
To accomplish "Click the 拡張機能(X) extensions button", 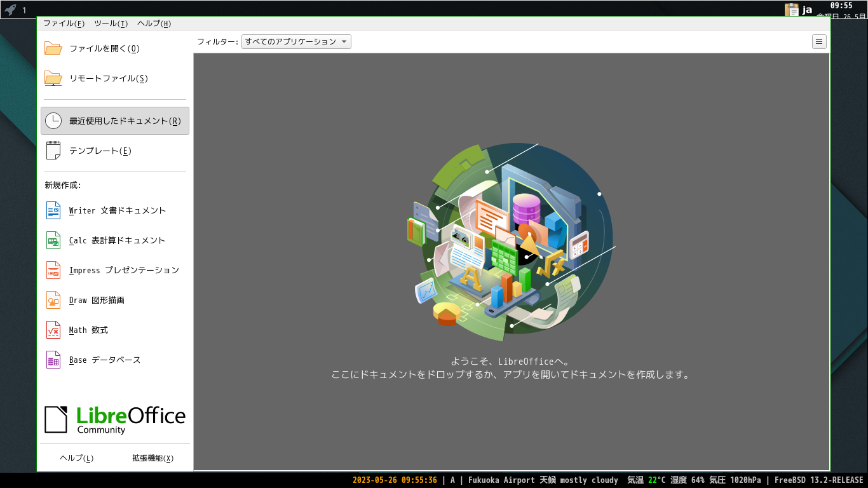I will click(153, 458).
